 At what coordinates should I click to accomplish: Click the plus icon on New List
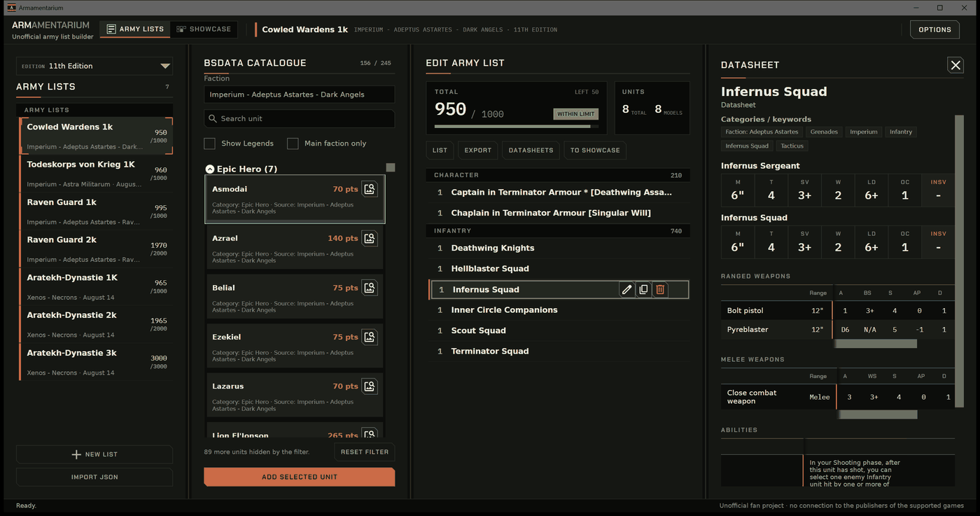76,454
